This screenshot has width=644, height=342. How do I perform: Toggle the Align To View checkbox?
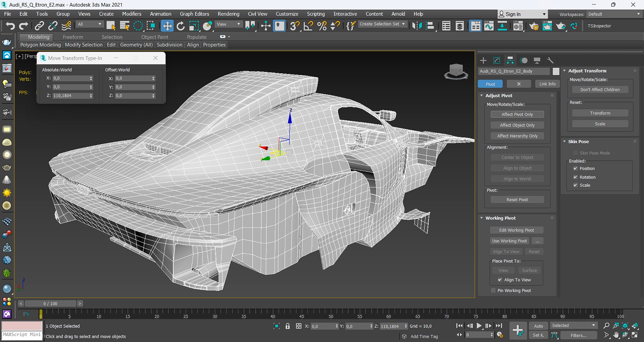tap(500, 280)
